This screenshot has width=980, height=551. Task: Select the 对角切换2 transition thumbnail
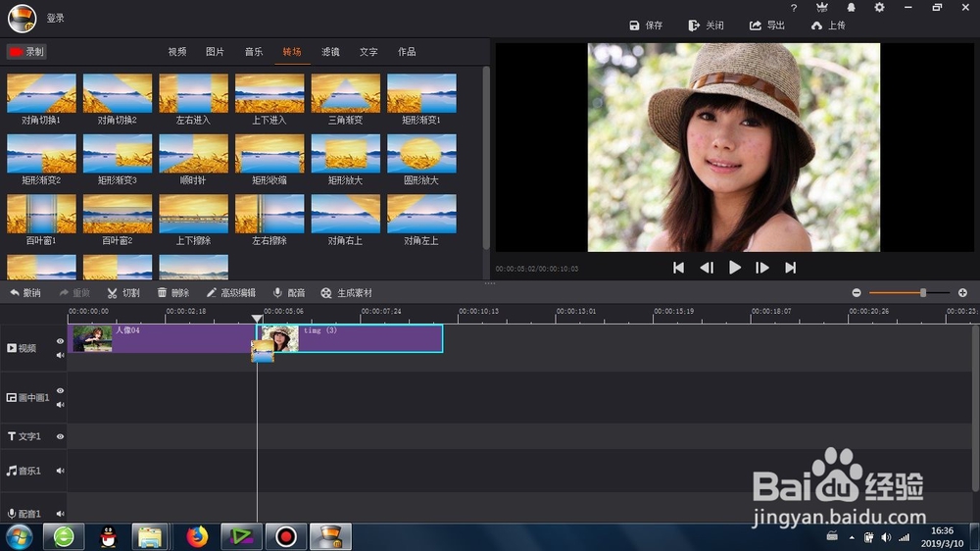118,93
